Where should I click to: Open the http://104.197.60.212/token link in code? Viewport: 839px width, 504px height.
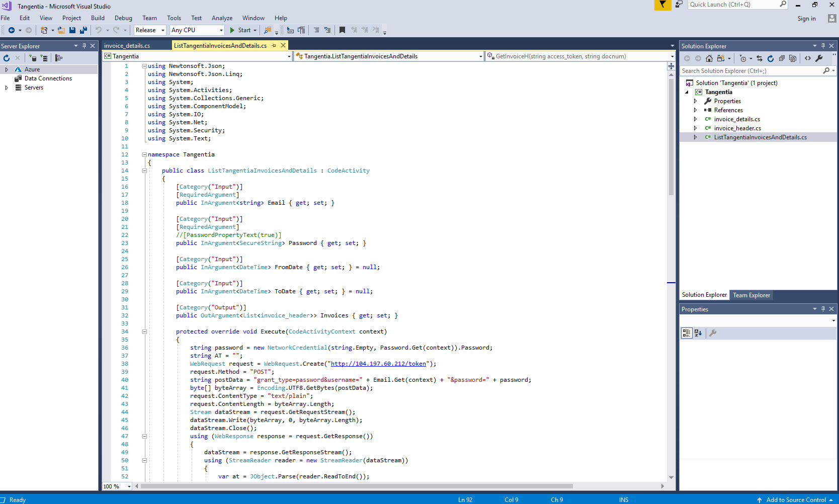(x=378, y=364)
